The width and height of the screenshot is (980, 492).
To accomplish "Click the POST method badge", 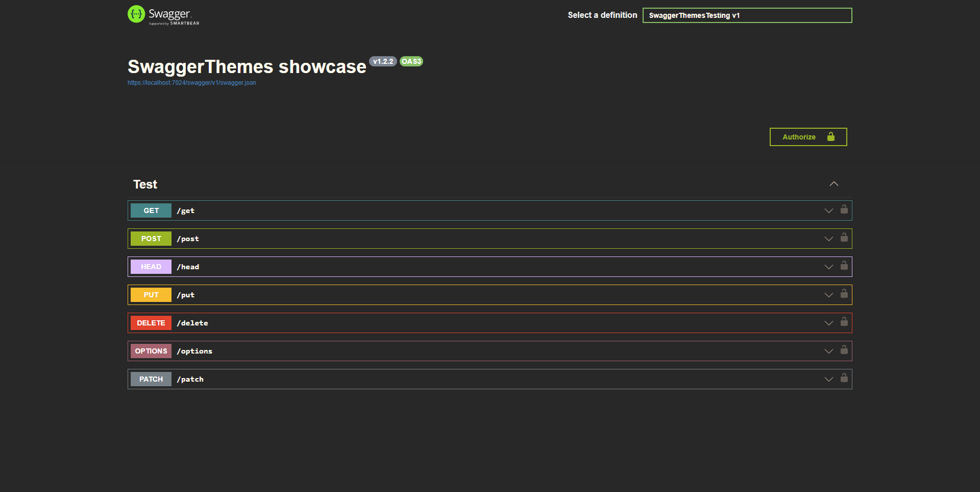I will [x=151, y=239].
